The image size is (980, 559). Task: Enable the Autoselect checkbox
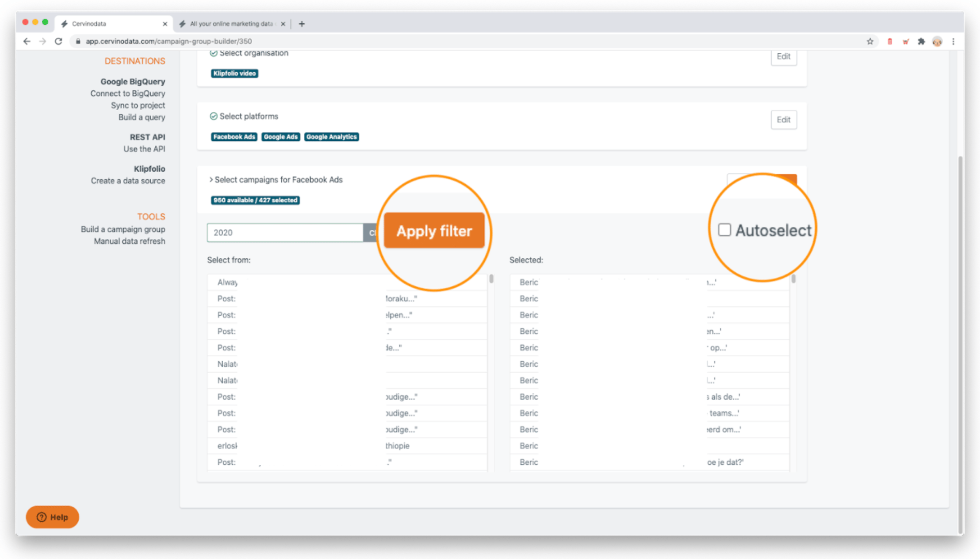(x=724, y=230)
